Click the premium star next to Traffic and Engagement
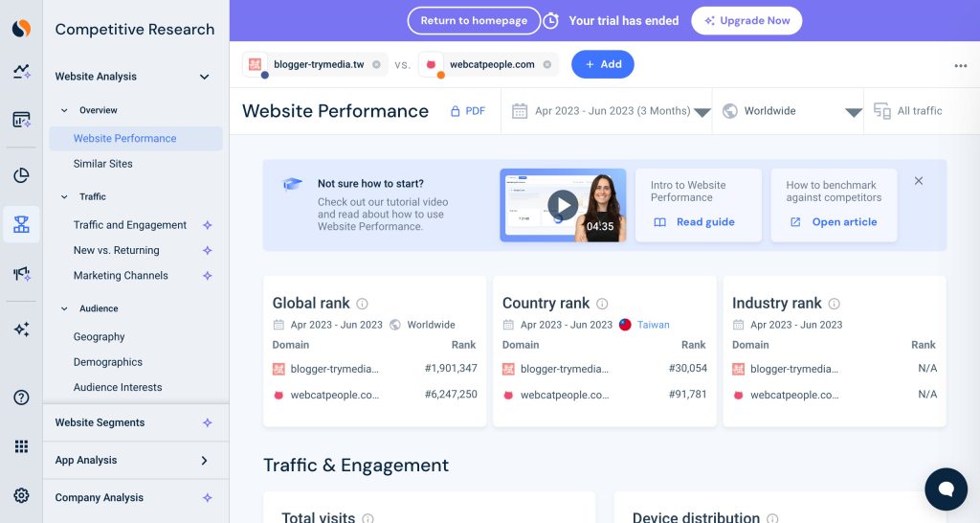 coord(208,225)
